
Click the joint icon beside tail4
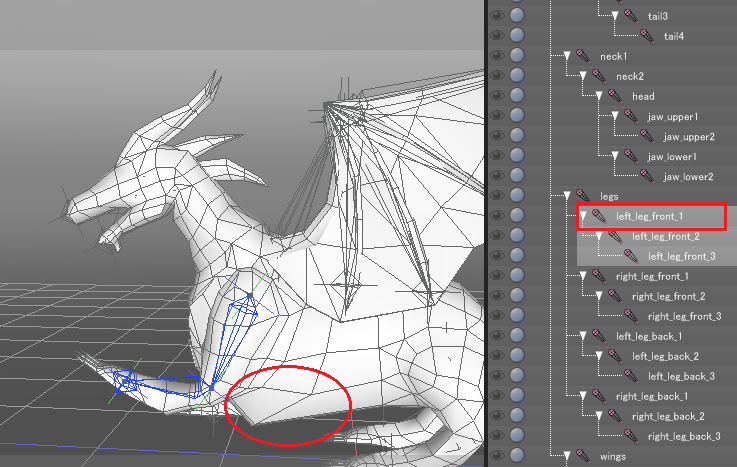647,36
